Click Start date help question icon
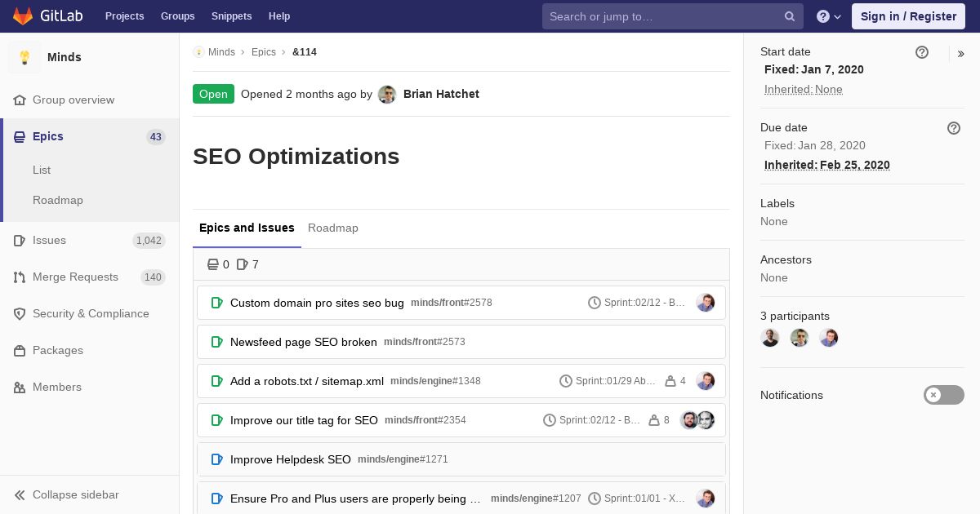This screenshot has width=980, height=514. click(922, 52)
